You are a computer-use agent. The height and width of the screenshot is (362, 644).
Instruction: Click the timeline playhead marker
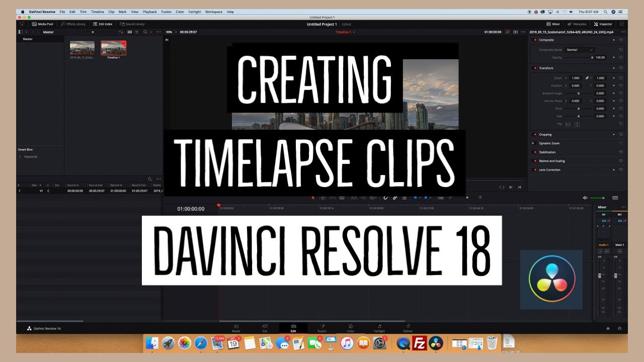tap(219, 205)
